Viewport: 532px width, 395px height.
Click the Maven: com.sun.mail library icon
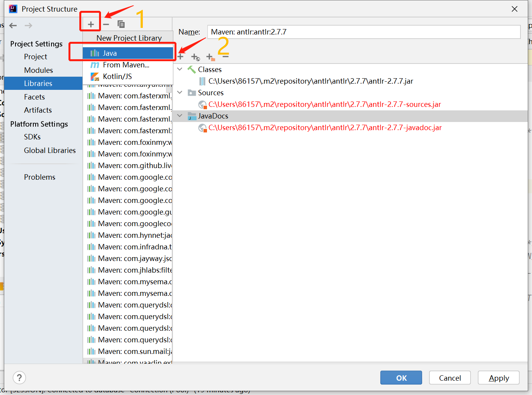(x=91, y=351)
